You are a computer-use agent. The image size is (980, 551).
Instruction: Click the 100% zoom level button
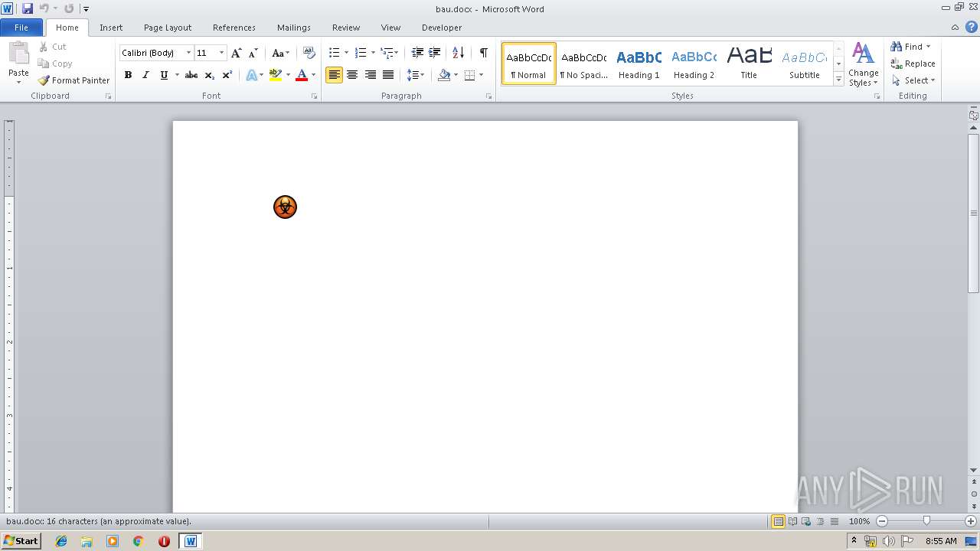point(859,521)
